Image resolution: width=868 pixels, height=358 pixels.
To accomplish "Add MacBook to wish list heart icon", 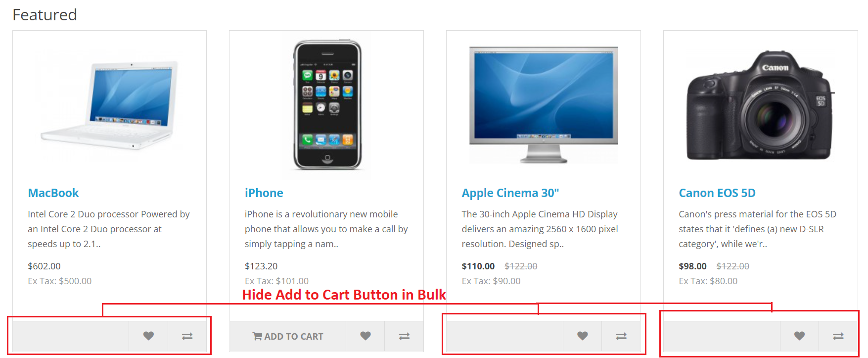I will click(x=148, y=336).
